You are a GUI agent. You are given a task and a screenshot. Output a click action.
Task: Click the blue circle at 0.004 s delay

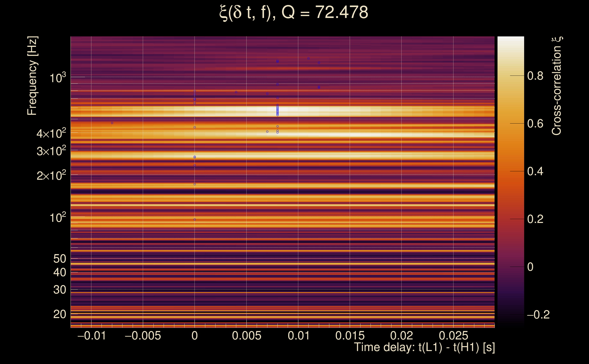pyautogui.click(x=236, y=92)
